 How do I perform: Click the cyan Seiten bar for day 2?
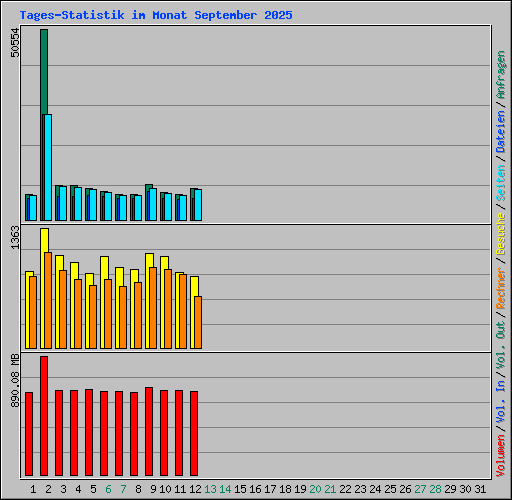tap(48, 167)
